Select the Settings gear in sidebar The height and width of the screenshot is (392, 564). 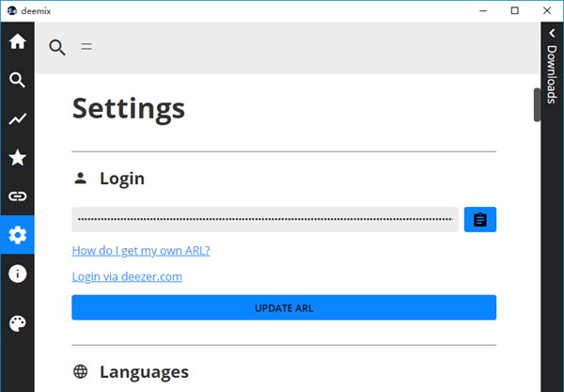tap(17, 235)
